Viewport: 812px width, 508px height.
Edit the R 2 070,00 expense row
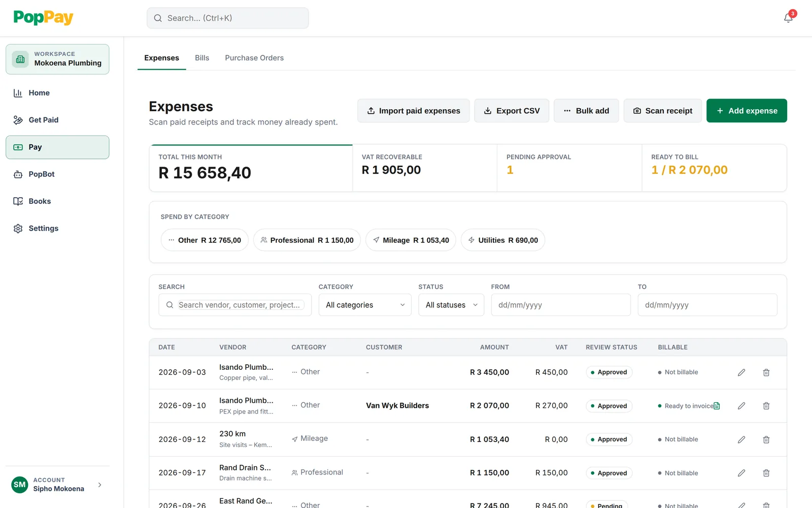pyautogui.click(x=741, y=406)
